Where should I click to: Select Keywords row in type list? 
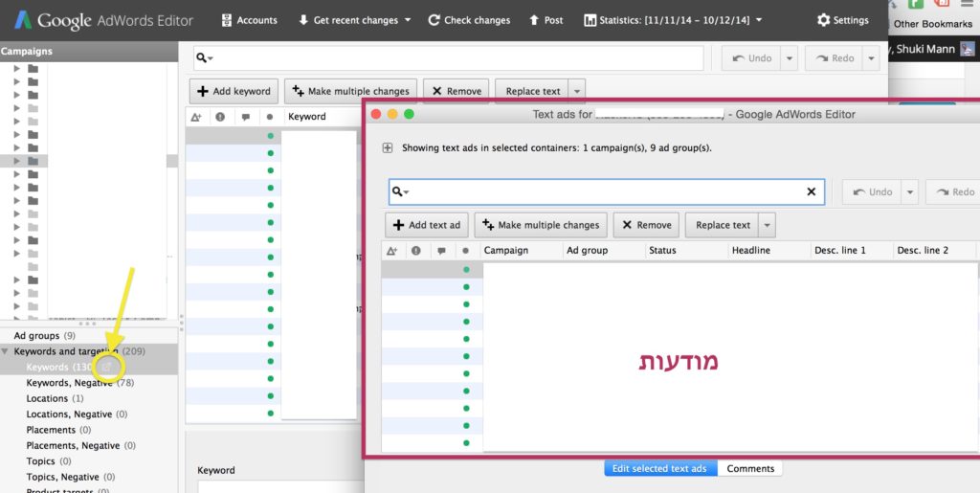[x=89, y=368]
